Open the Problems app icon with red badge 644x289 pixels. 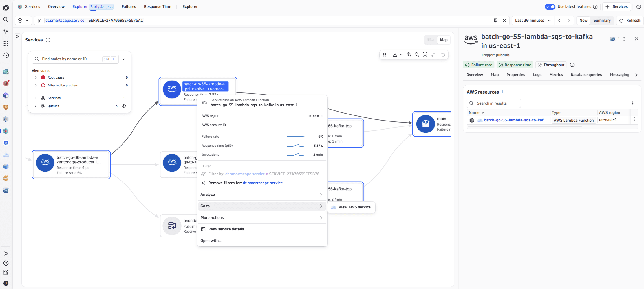click(6, 84)
